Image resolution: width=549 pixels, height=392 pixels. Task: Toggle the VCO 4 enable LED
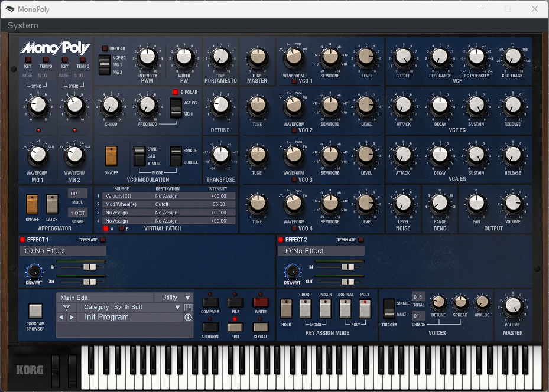click(294, 228)
